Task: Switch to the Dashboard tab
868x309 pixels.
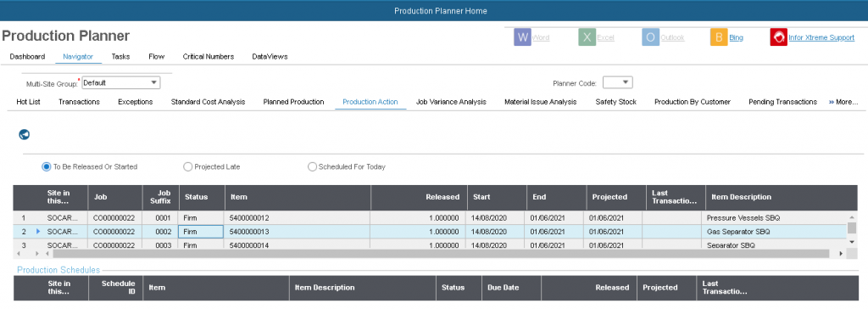Action: click(27, 57)
